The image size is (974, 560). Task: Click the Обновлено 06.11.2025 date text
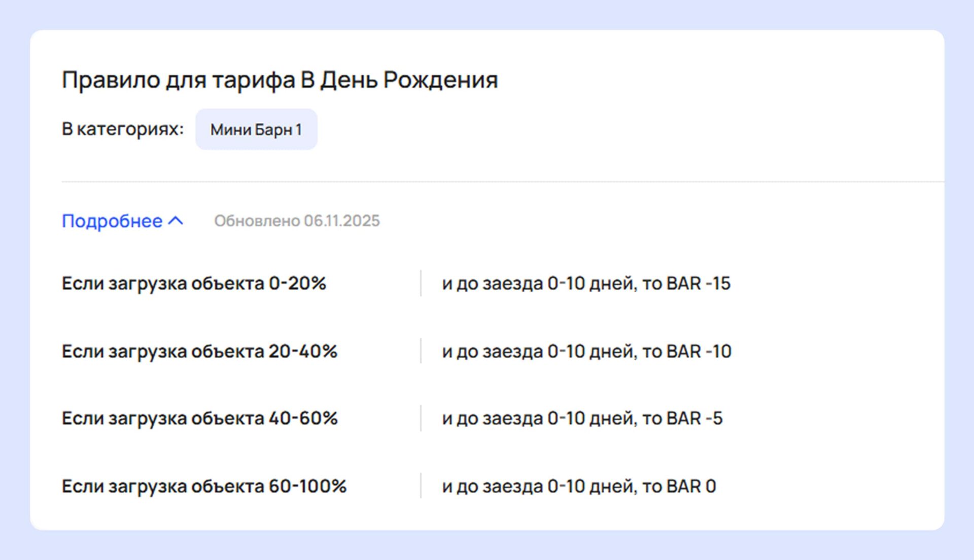297,221
